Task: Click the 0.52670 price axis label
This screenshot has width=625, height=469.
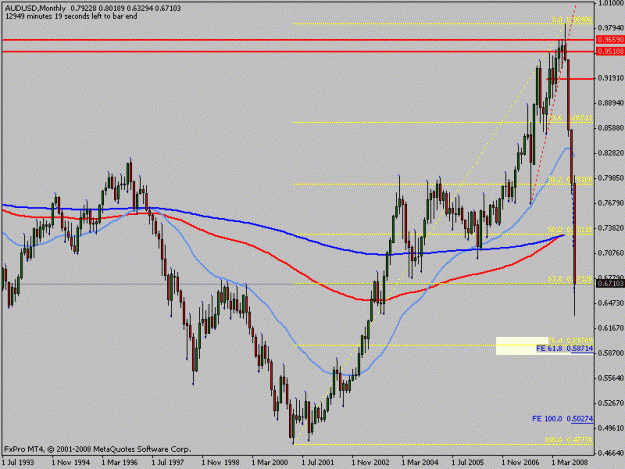Action: point(611,403)
